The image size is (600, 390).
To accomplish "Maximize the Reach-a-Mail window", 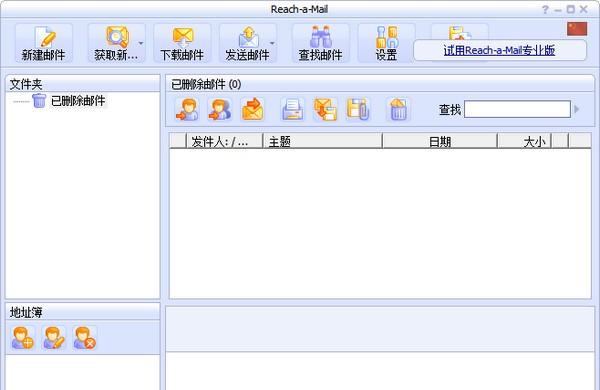I will pyautogui.click(x=571, y=10).
